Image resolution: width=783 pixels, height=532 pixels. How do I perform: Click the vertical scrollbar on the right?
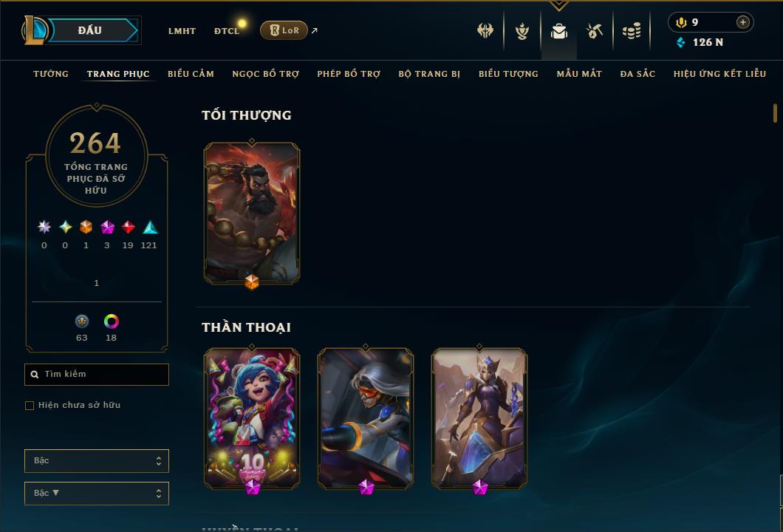775,113
